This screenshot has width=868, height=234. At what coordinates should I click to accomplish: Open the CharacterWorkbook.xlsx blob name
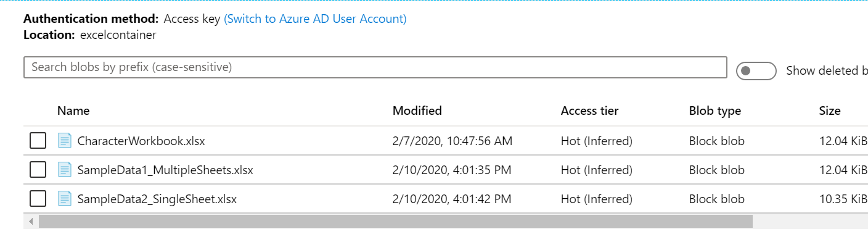click(141, 141)
